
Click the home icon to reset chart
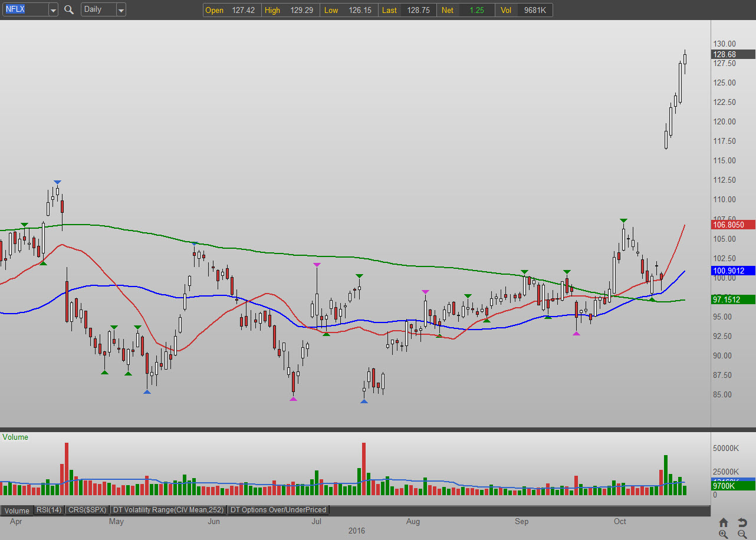724,522
